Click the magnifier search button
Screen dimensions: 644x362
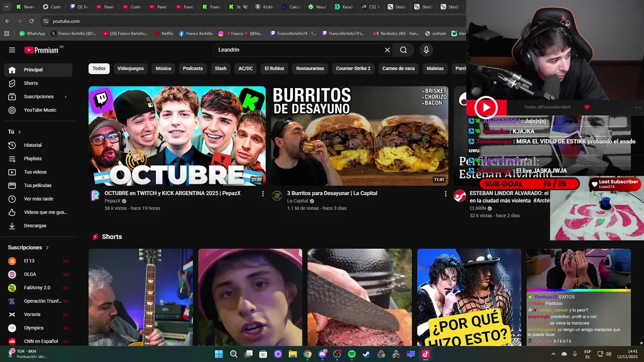point(404,50)
